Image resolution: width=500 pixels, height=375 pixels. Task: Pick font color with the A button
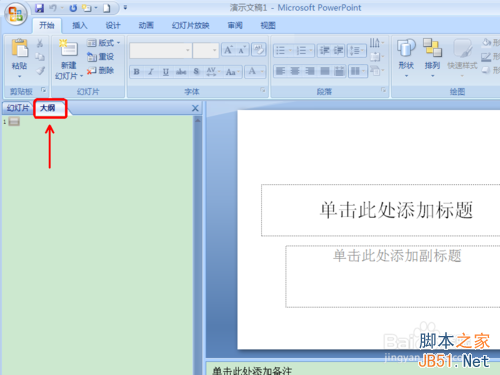coord(255,71)
